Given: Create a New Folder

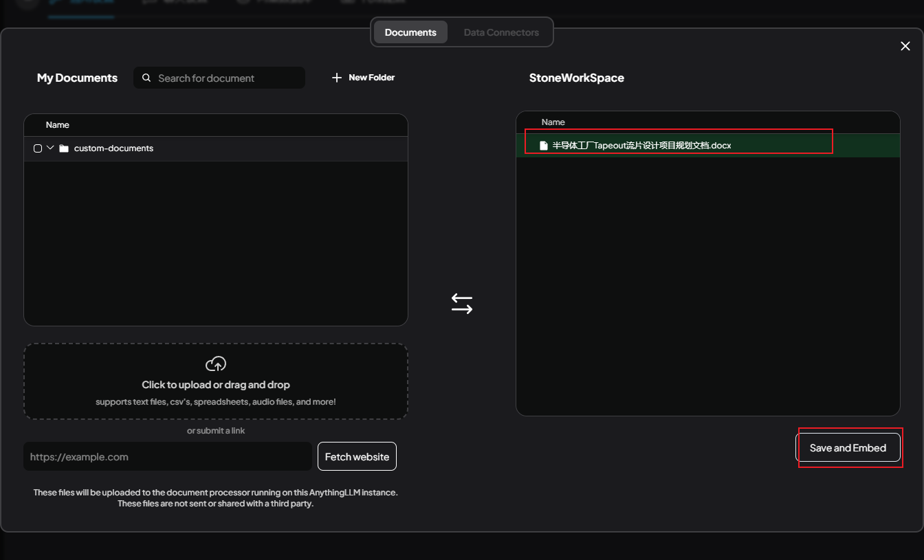Looking at the screenshot, I should 363,78.
